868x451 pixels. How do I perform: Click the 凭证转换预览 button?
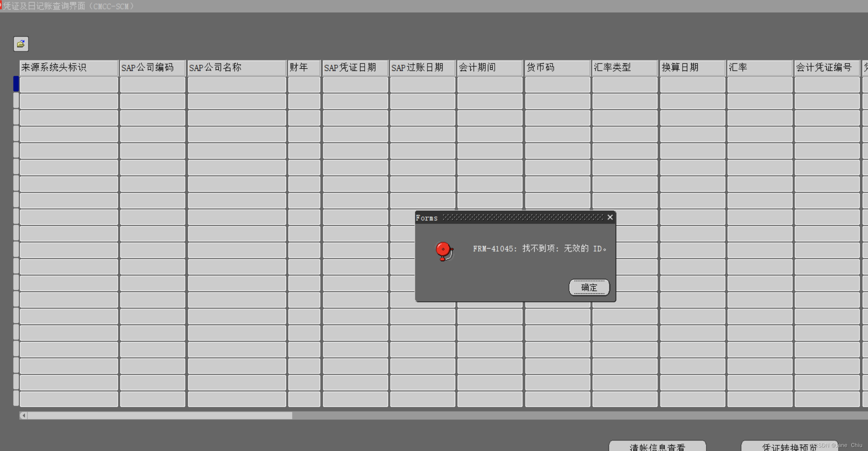[x=789, y=446]
